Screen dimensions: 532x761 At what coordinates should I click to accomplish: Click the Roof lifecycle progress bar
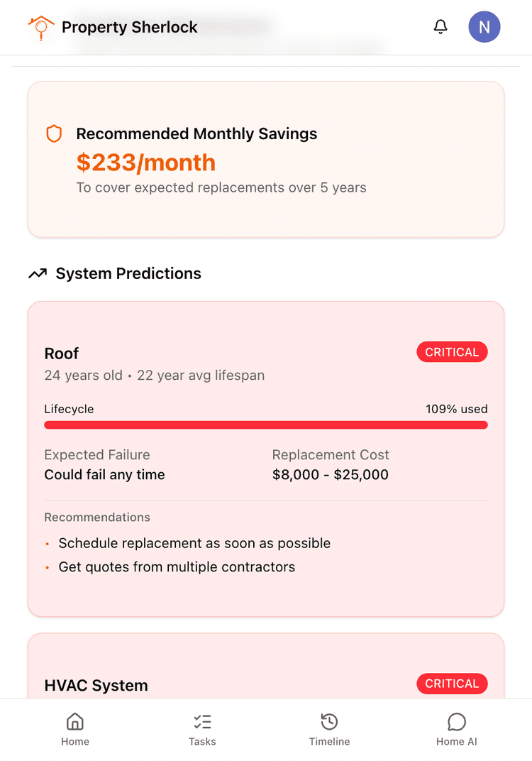click(266, 425)
